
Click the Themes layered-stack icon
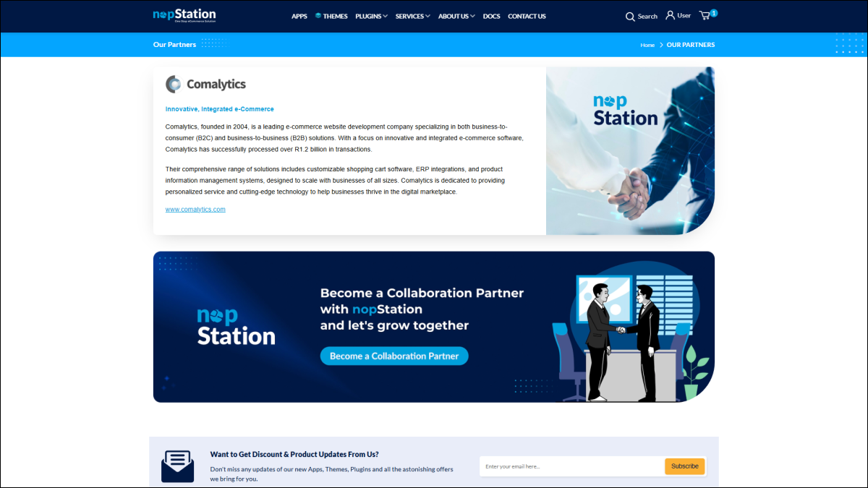click(318, 16)
